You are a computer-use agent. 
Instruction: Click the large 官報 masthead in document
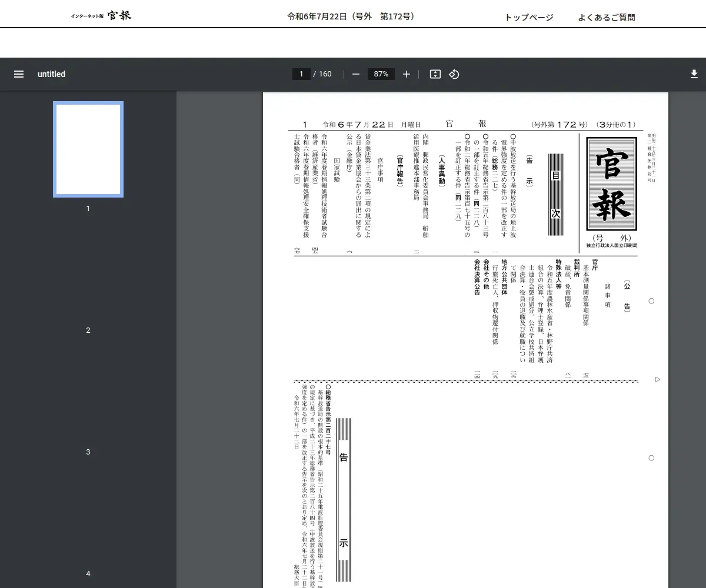(611, 183)
